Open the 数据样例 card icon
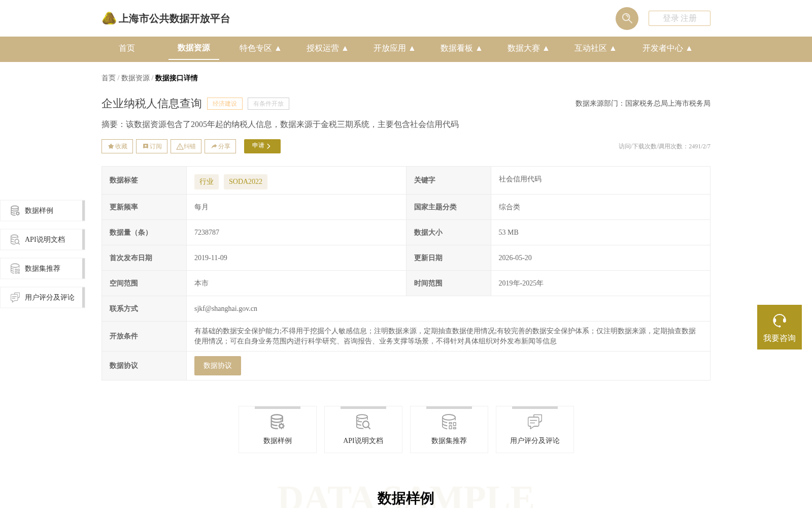812x508 pixels. pyautogui.click(x=278, y=422)
